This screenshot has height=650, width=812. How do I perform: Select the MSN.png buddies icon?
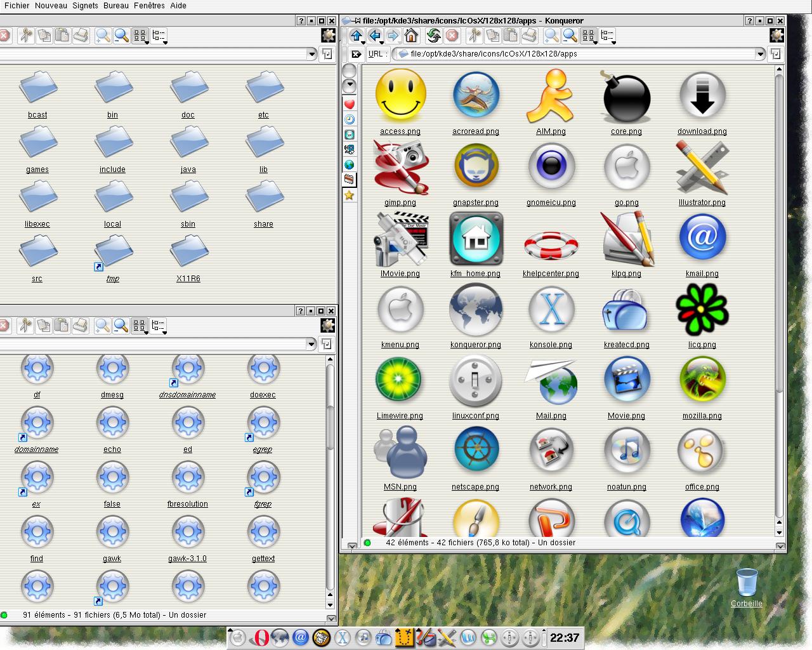pos(399,452)
